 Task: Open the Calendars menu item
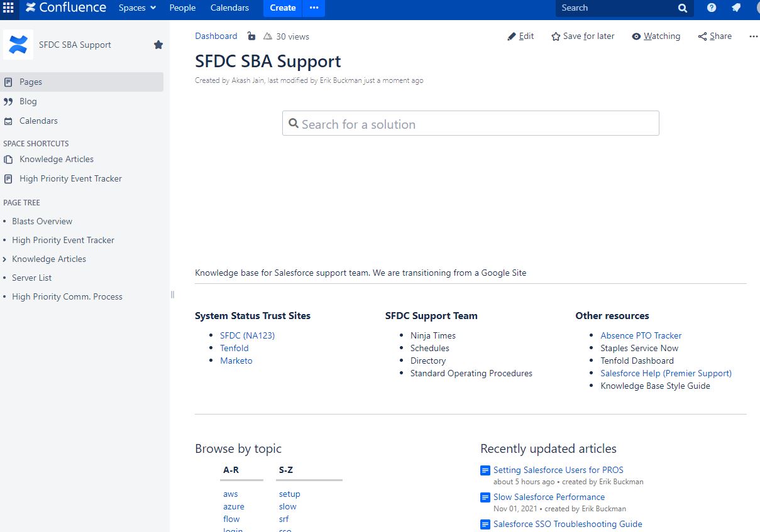(229, 8)
